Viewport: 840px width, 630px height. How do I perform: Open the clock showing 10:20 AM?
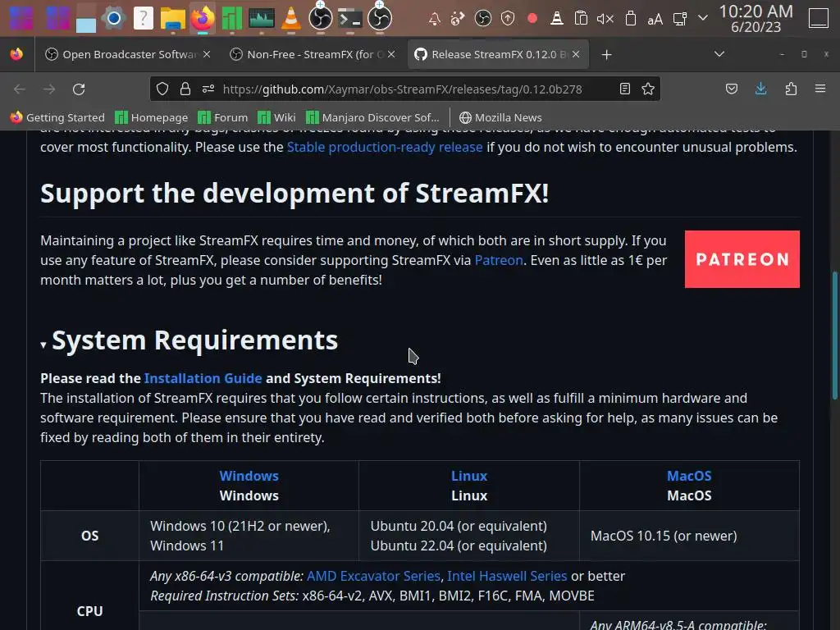pos(756,19)
